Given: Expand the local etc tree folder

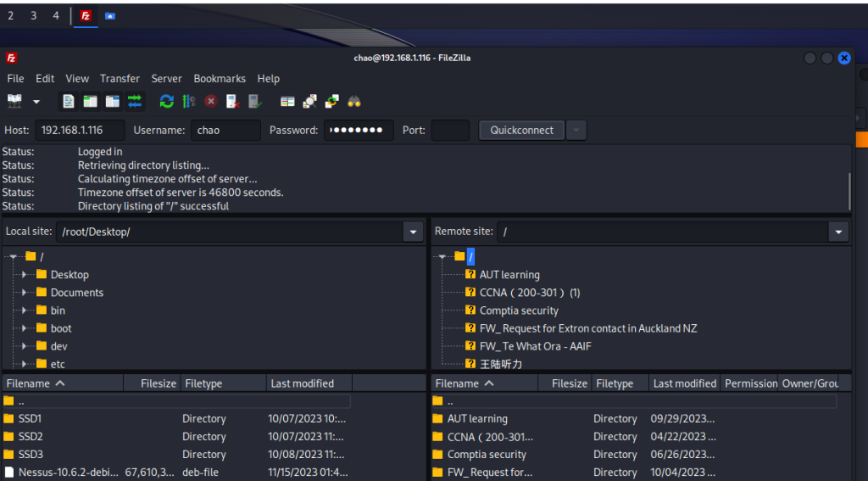Looking at the screenshot, I should 24,364.
